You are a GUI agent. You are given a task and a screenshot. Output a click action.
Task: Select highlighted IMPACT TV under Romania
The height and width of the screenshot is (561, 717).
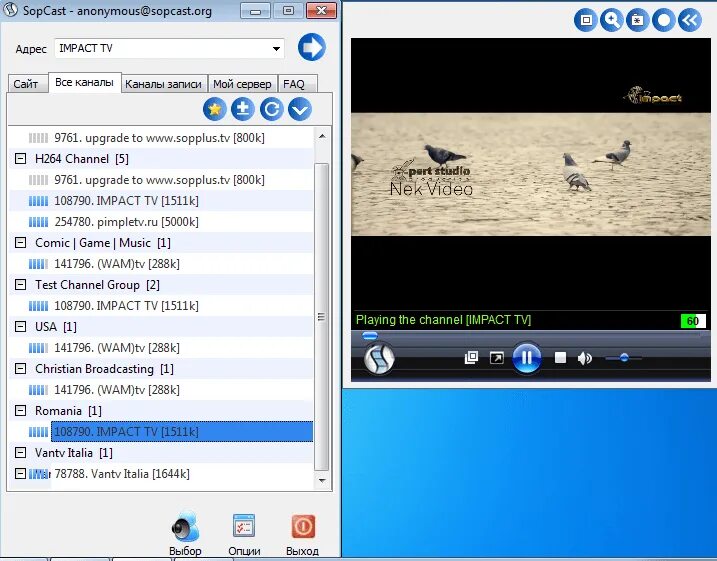(x=182, y=432)
